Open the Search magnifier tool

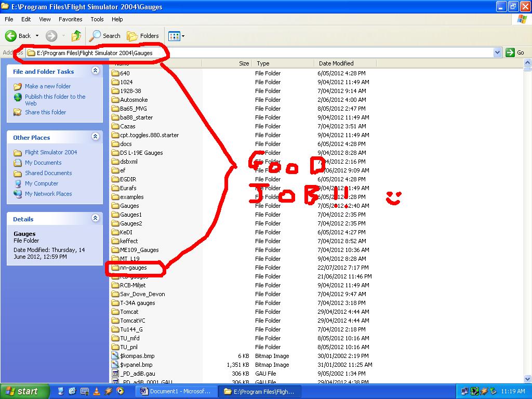click(x=95, y=36)
